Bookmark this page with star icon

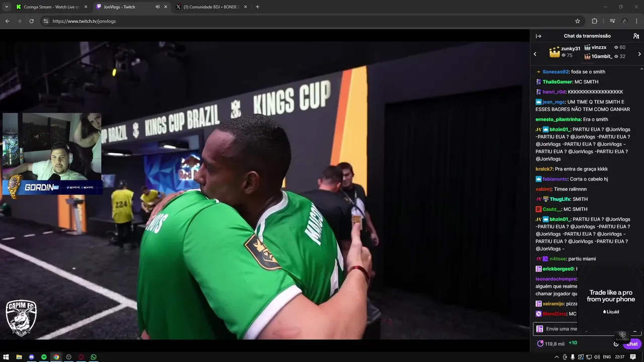(578, 21)
